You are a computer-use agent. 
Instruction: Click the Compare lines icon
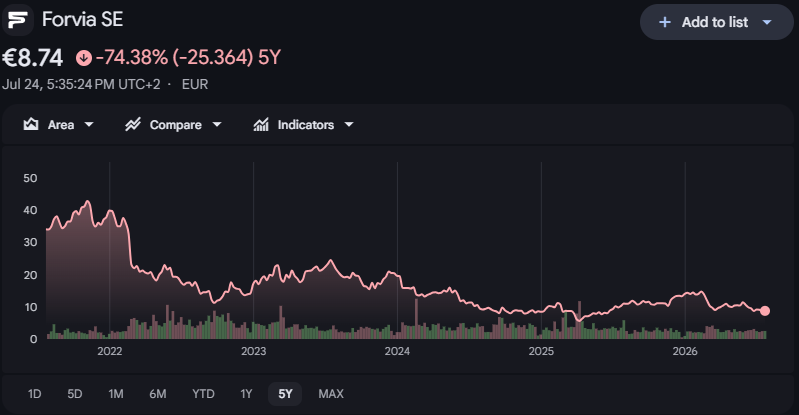pyautogui.click(x=133, y=124)
